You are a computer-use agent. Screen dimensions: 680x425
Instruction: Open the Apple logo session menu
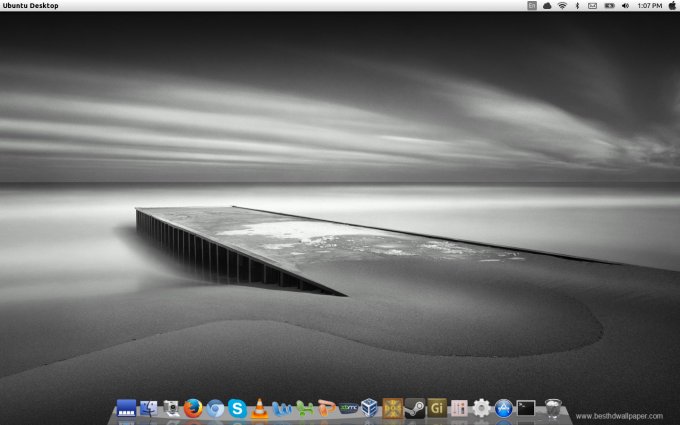672,6
